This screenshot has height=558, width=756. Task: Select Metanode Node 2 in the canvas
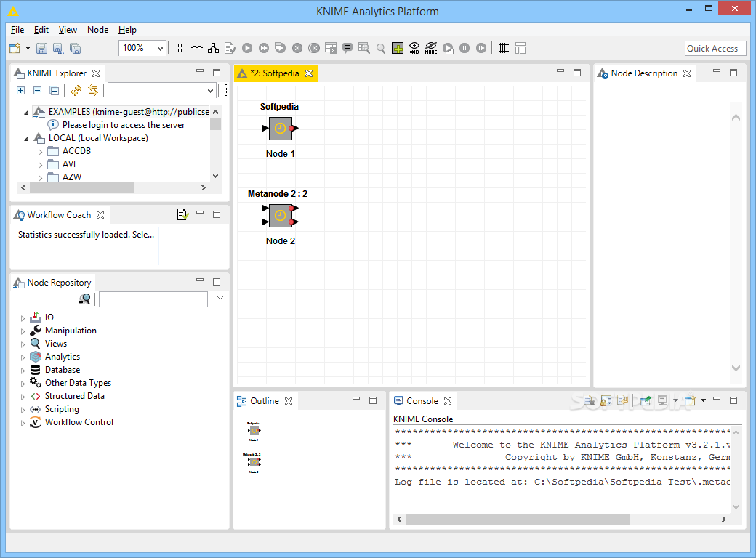pos(280,215)
